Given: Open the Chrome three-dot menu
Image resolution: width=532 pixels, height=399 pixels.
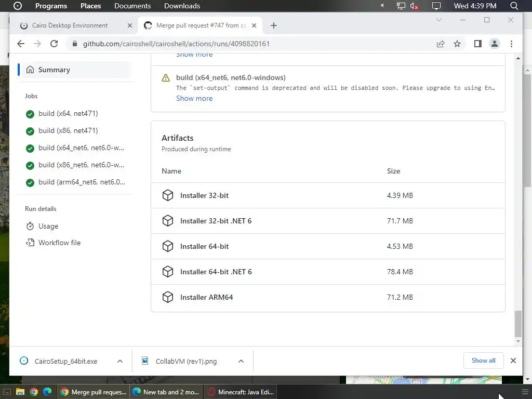Looking at the screenshot, I should pyautogui.click(x=511, y=44).
